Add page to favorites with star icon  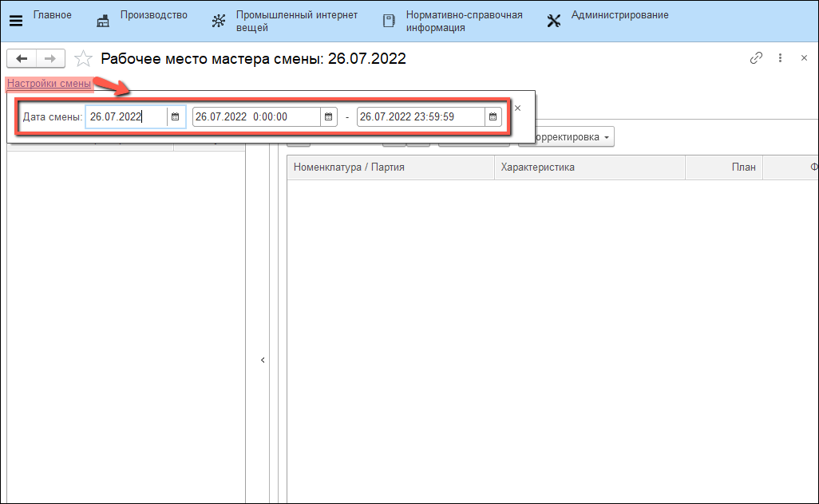tap(82, 58)
